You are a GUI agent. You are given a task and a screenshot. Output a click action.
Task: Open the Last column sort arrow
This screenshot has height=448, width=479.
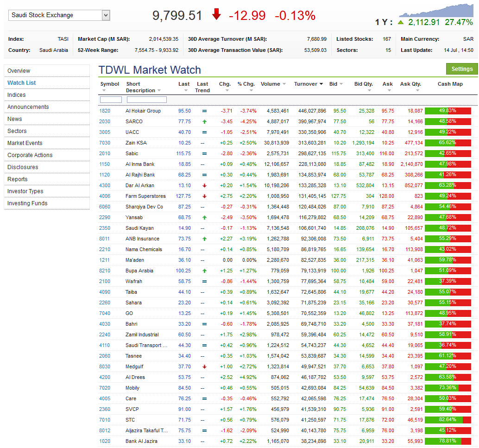[186, 90]
